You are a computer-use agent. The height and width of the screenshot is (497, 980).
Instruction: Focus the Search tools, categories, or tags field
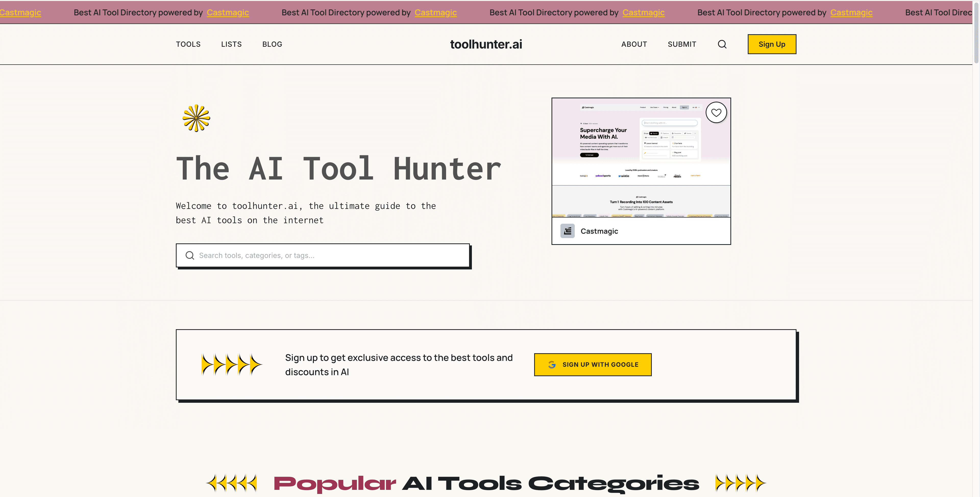click(323, 255)
